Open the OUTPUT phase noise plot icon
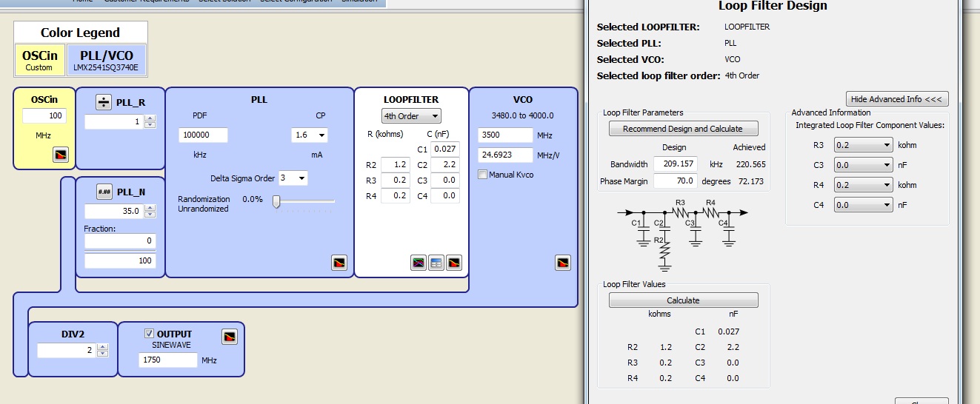The height and width of the screenshot is (404, 980). 230,337
